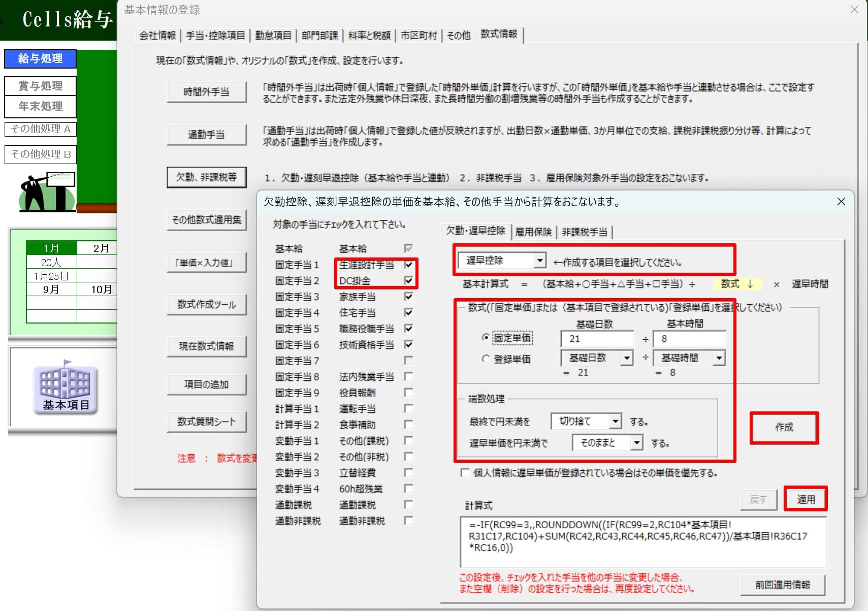Open the 時間外手当 settings button
The height and width of the screenshot is (611, 868).
point(206,92)
